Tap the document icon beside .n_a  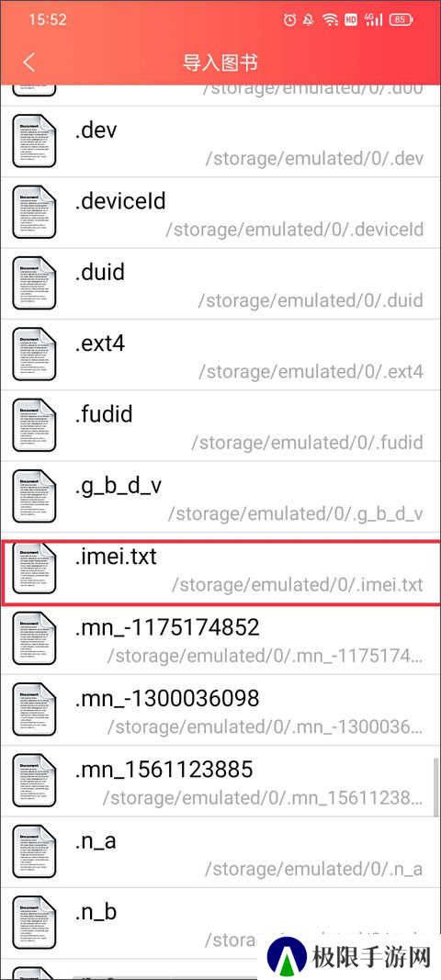[x=35, y=852]
